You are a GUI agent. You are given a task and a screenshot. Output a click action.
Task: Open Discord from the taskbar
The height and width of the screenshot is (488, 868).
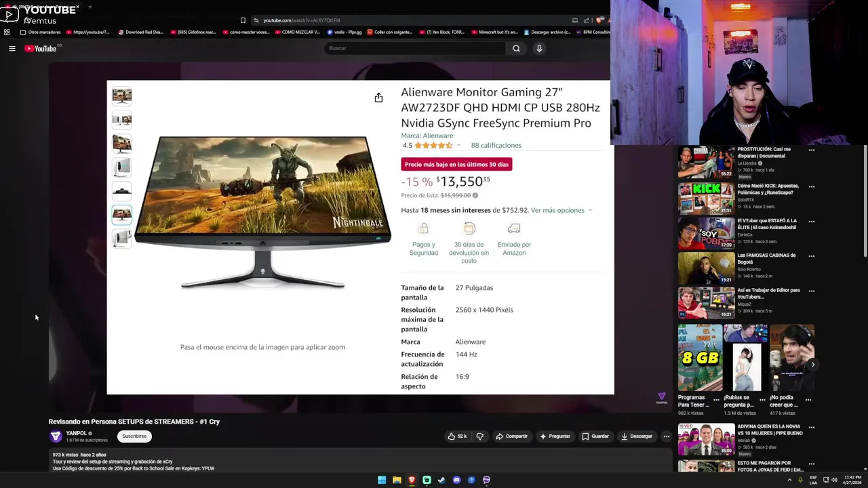[x=456, y=480]
